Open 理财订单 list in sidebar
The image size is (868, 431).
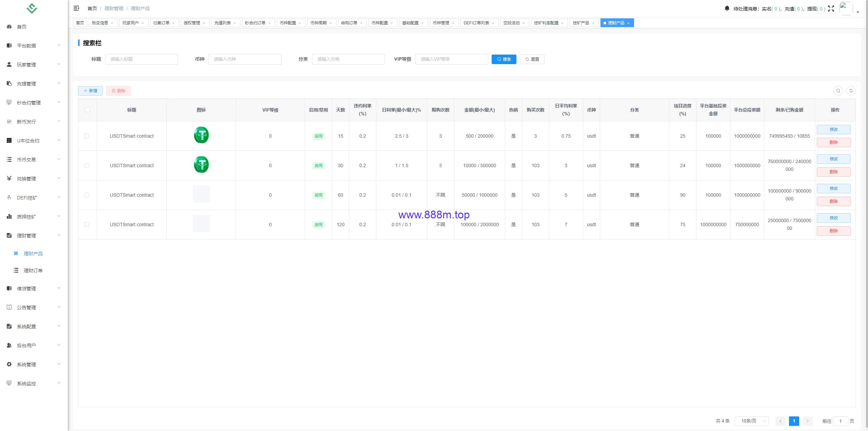[x=33, y=270]
